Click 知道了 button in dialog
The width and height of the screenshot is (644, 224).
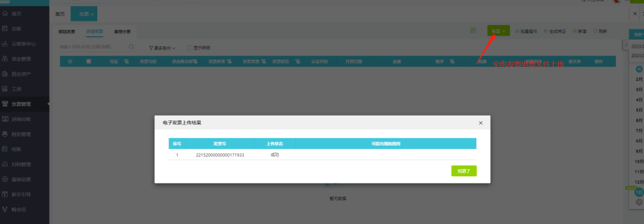click(x=464, y=171)
